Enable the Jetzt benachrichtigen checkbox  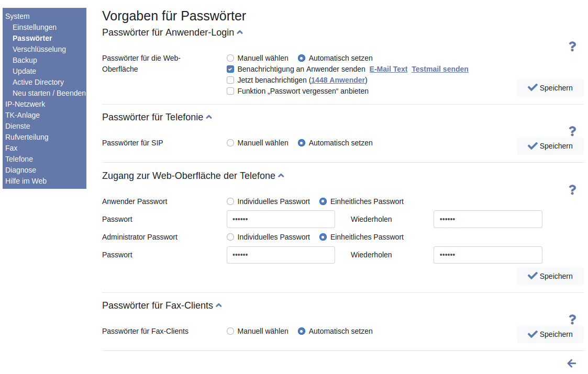point(230,80)
